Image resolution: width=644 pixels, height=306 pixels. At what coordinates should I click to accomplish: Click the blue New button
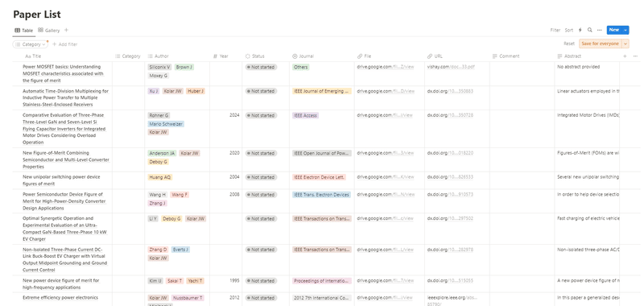(614, 30)
